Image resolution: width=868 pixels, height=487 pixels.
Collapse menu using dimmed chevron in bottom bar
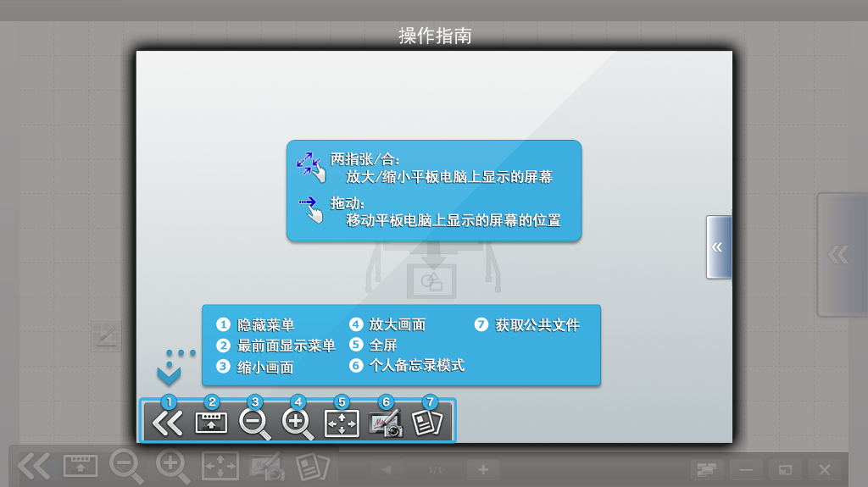35,467
